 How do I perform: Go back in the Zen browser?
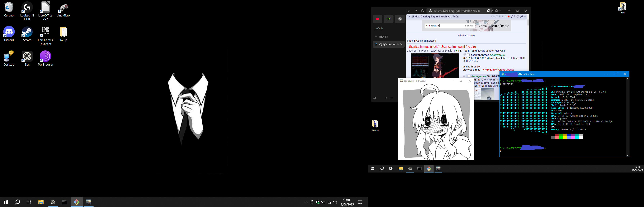pyautogui.click(x=409, y=11)
